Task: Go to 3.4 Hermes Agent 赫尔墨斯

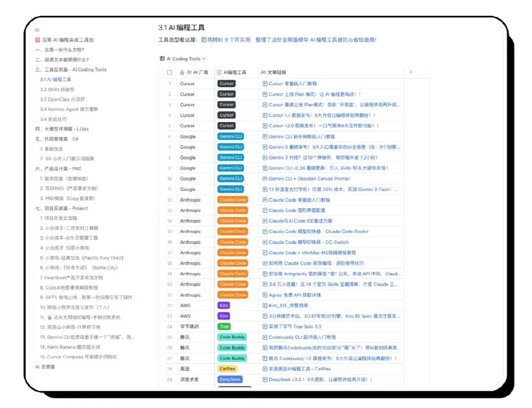Action: click(69, 109)
